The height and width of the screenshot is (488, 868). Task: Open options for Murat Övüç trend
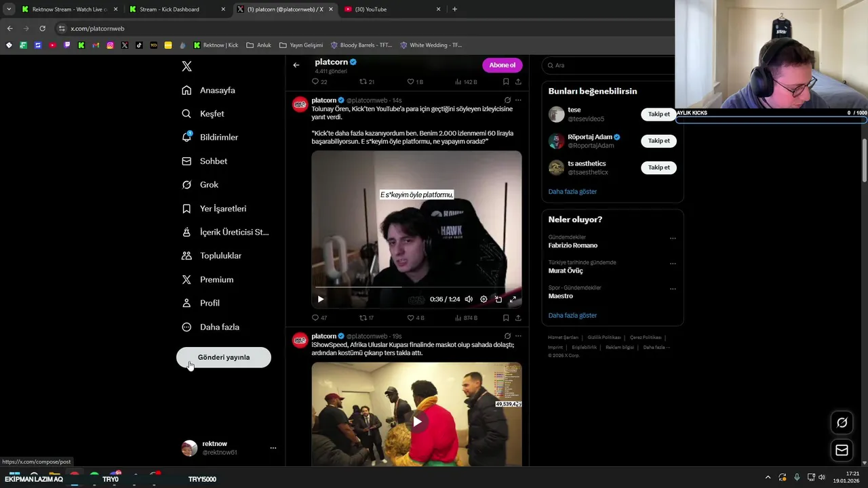pyautogui.click(x=673, y=264)
